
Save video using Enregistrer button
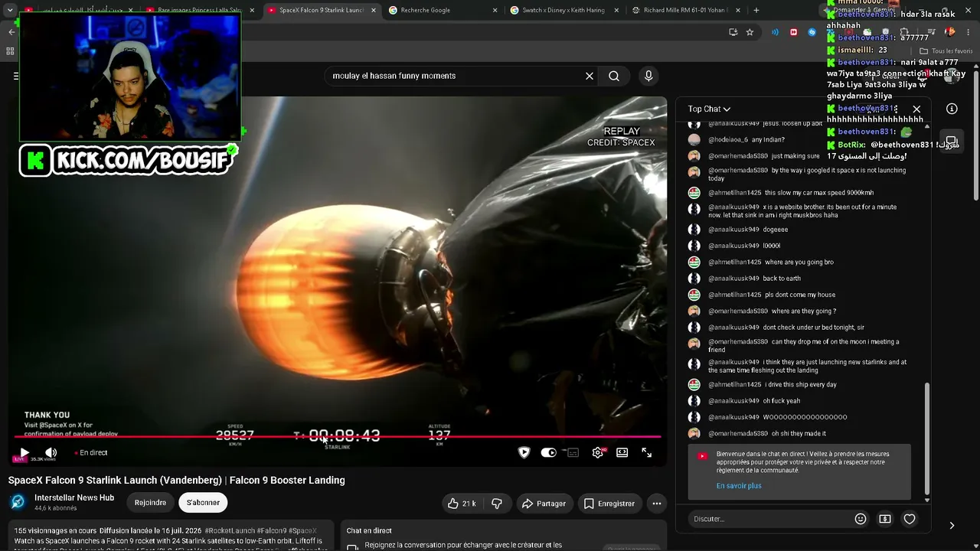(x=609, y=504)
